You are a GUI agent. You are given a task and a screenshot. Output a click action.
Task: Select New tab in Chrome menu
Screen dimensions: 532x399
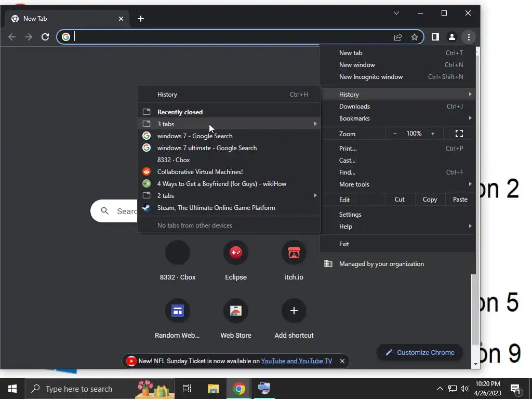[x=397, y=53]
